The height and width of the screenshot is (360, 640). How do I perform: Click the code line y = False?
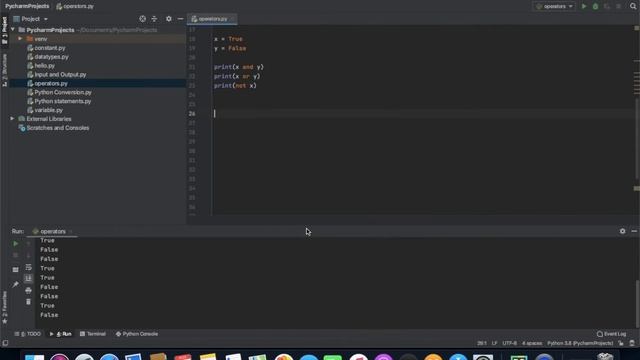[x=230, y=49]
